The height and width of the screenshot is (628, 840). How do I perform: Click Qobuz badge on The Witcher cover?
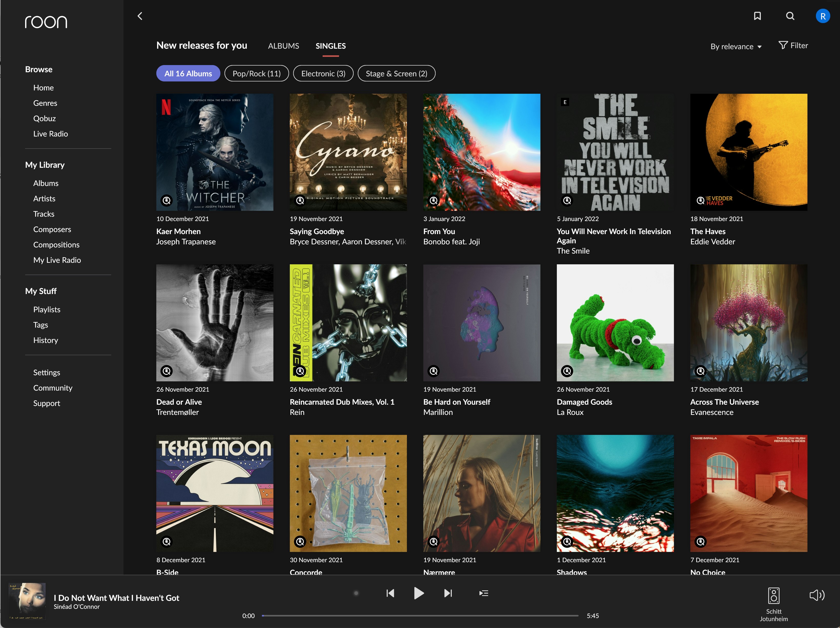[167, 200]
